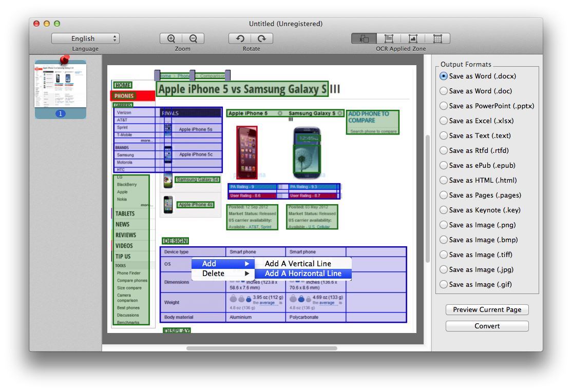Click the 'REVIEWS' sidebar text
This screenshot has height=392, width=572.
126,235
